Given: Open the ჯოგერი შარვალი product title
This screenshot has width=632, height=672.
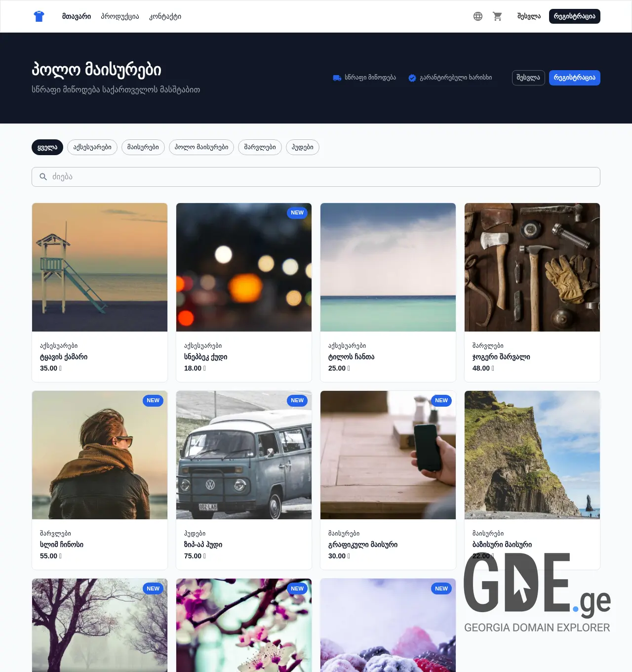Looking at the screenshot, I should [501, 357].
